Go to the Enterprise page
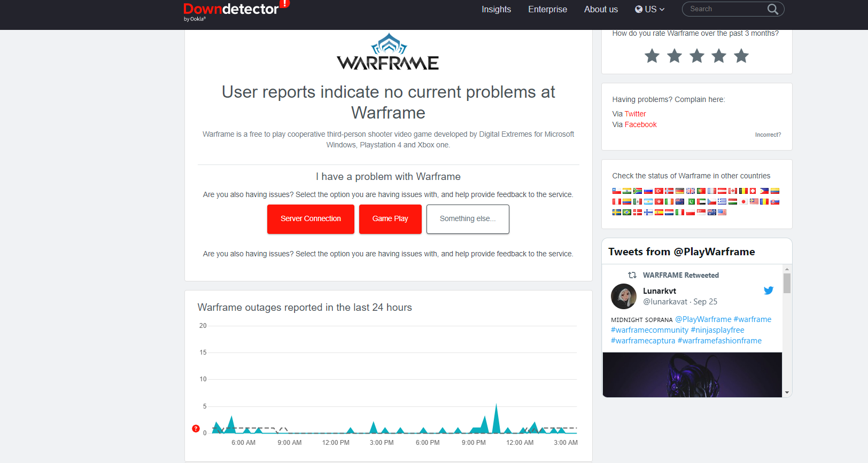The width and height of the screenshot is (868, 463). (x=547, y=9)
